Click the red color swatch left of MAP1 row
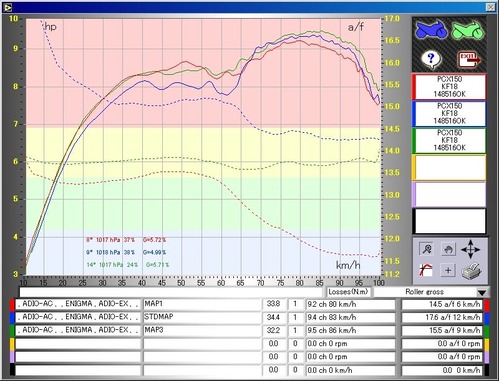 tap(12, 304)
